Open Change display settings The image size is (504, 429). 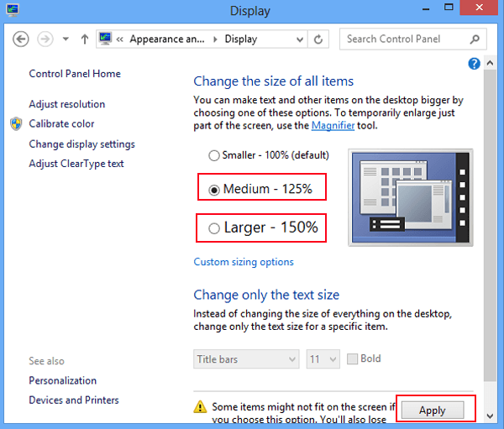[82, 144]
